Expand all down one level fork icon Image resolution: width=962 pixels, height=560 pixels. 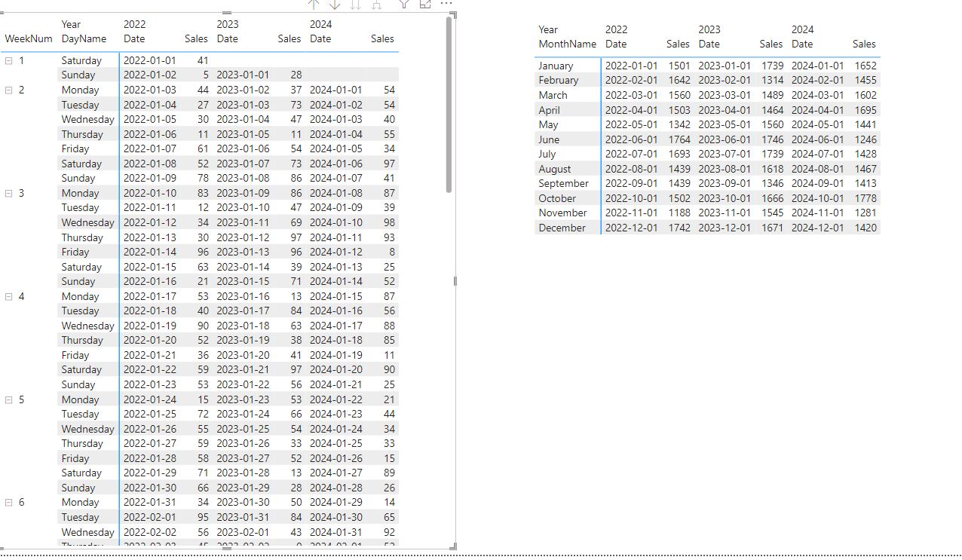(x=376, y=4)
